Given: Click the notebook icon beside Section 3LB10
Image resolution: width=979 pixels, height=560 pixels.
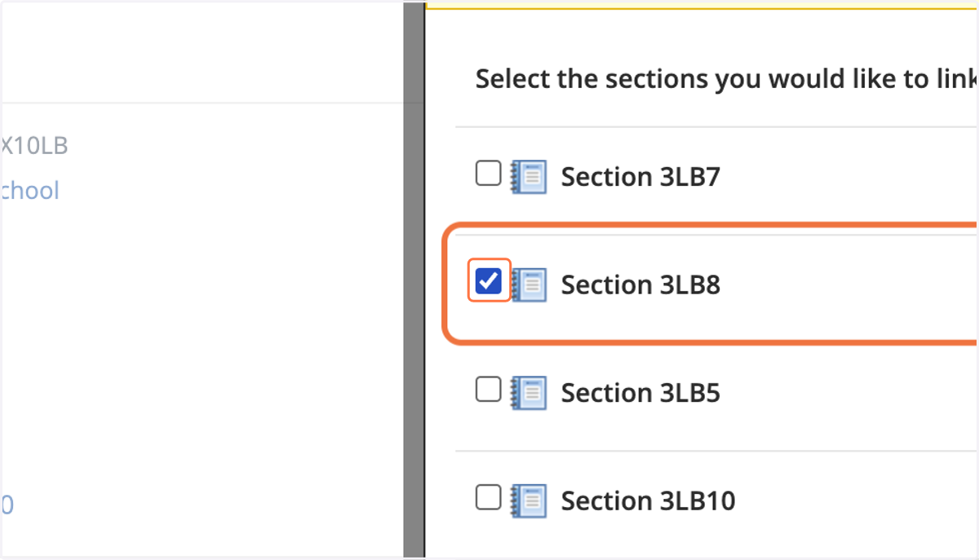Looking at the screenshot, I should coord(529,500).
